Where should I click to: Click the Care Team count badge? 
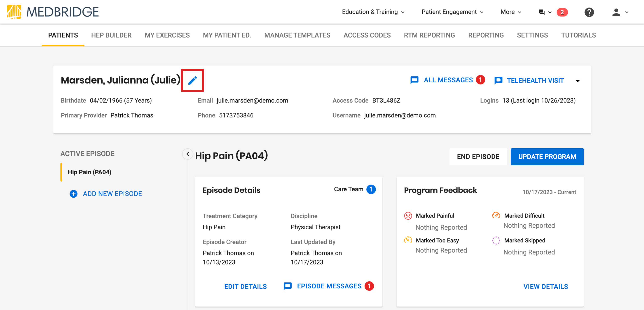point(371,189)
